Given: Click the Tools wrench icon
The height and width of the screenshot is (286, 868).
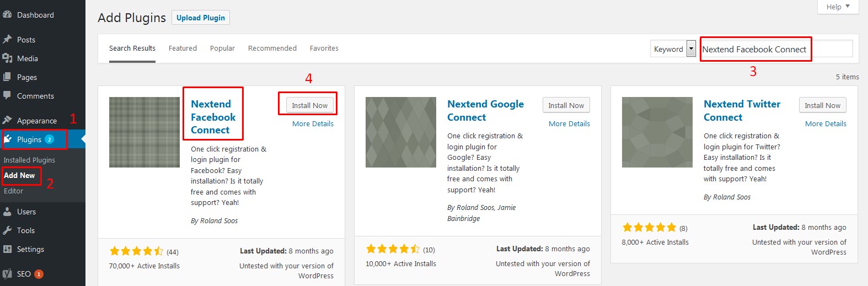Looking at the screenshot, I should point(7,230).
